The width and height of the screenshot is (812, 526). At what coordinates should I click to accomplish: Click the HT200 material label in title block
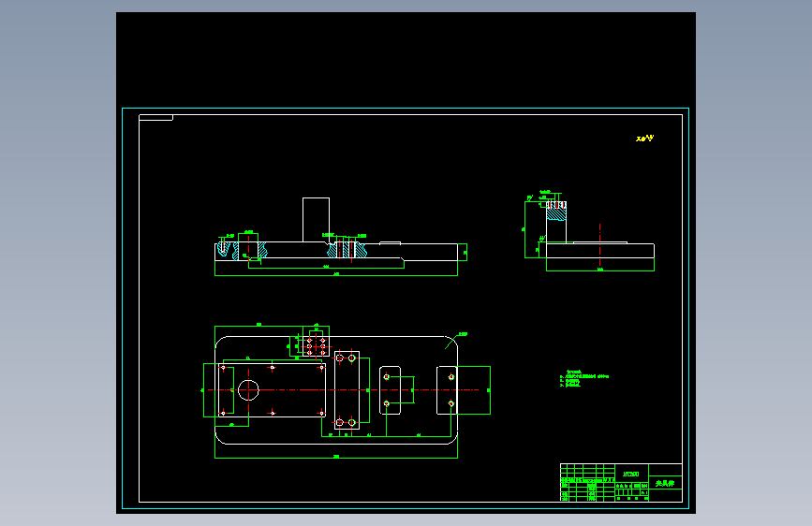pos(630,474)
